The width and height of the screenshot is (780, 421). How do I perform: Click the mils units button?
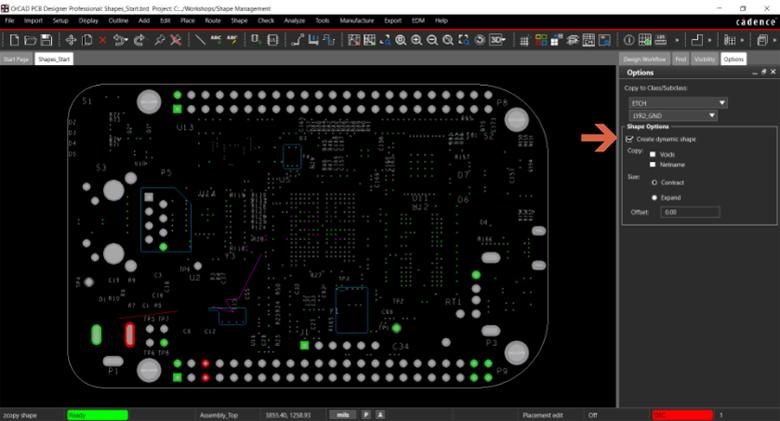tap(343, 415)
